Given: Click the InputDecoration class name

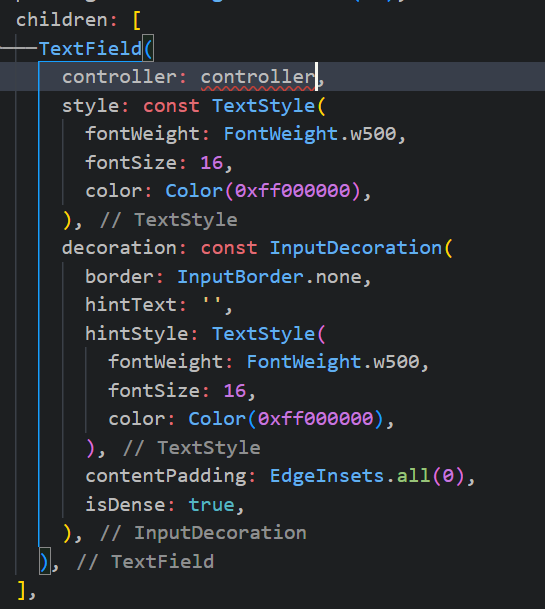Looking at the screenshot, I should [356, 248].
